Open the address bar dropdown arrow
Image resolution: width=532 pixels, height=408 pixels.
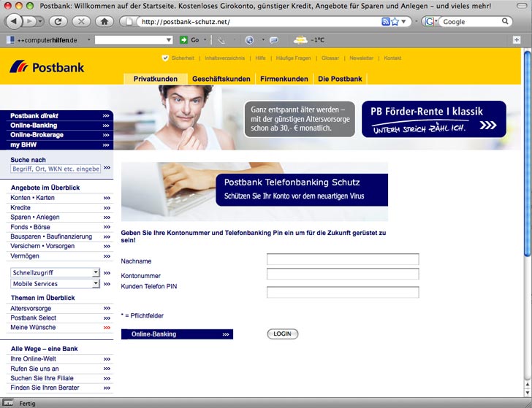[x=403, y=22]
